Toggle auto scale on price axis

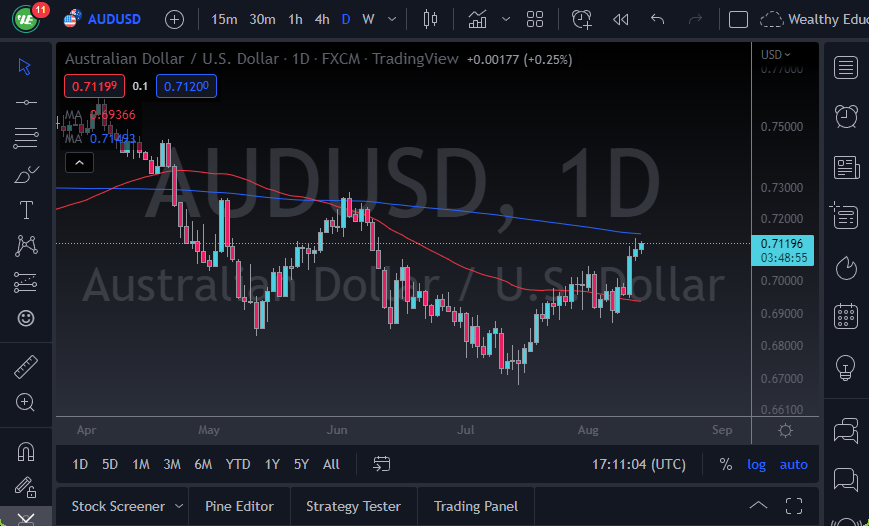(x=793, y=464)
